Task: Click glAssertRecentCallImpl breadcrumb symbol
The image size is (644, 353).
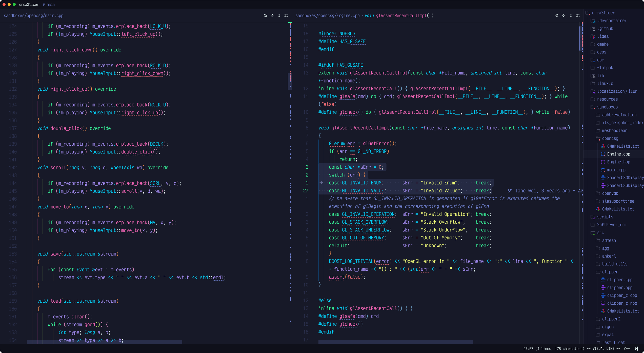Action: 399,16
